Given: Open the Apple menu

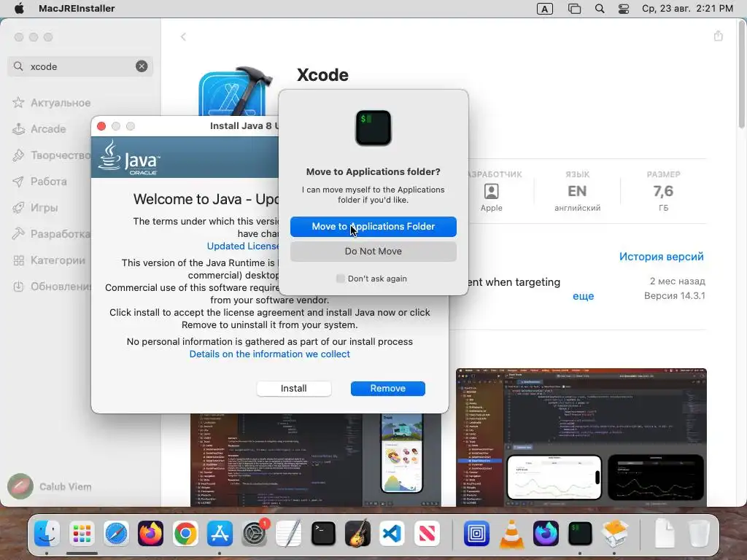Looking at the screenshot, I should (19, 9).
